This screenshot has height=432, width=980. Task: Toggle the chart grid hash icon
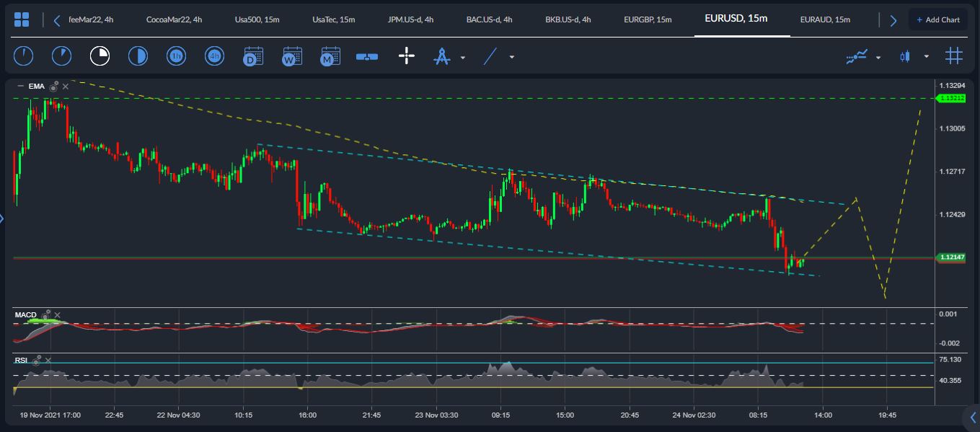tap(954, 56)
